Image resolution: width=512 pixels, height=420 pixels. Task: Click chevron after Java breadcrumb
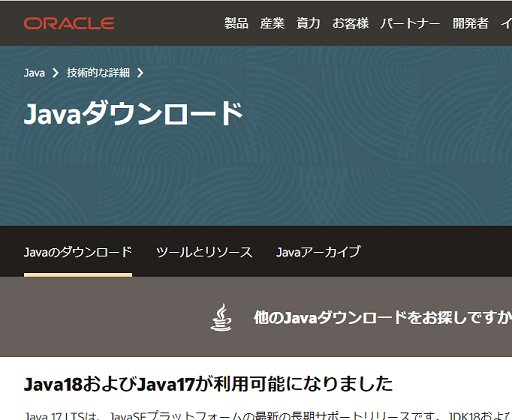(x=56, y=73)
